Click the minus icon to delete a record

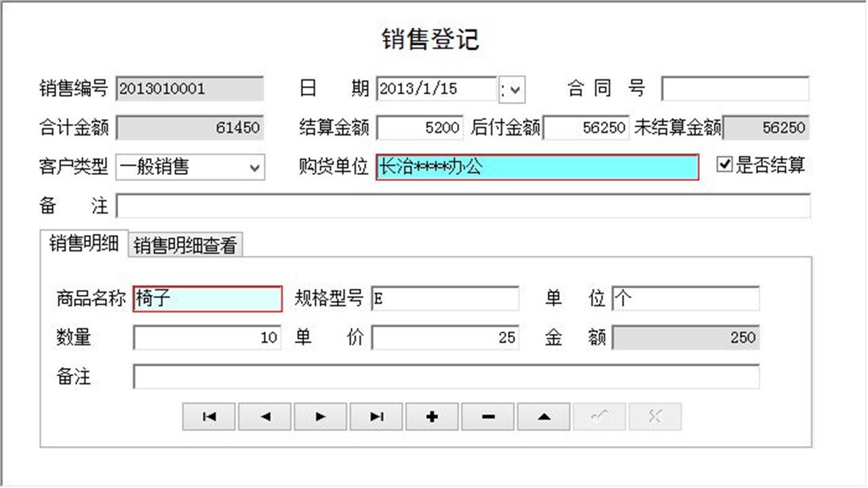coord(487,417)
